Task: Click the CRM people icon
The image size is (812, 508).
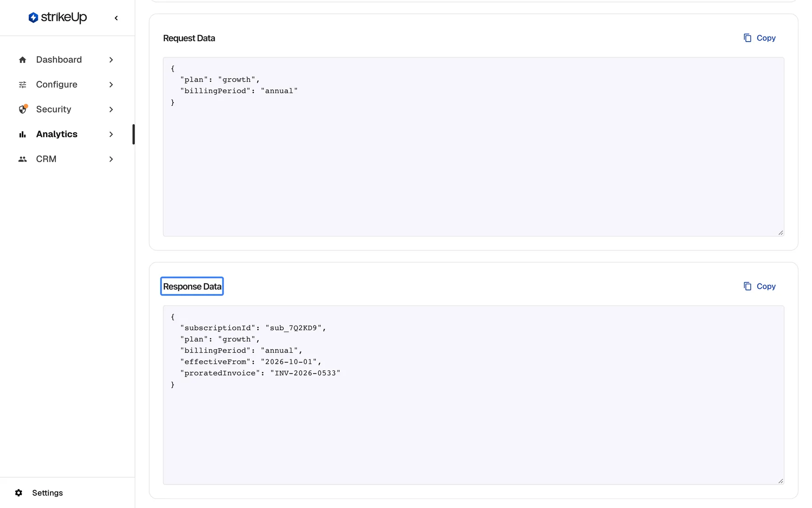Action: [23, 159]
